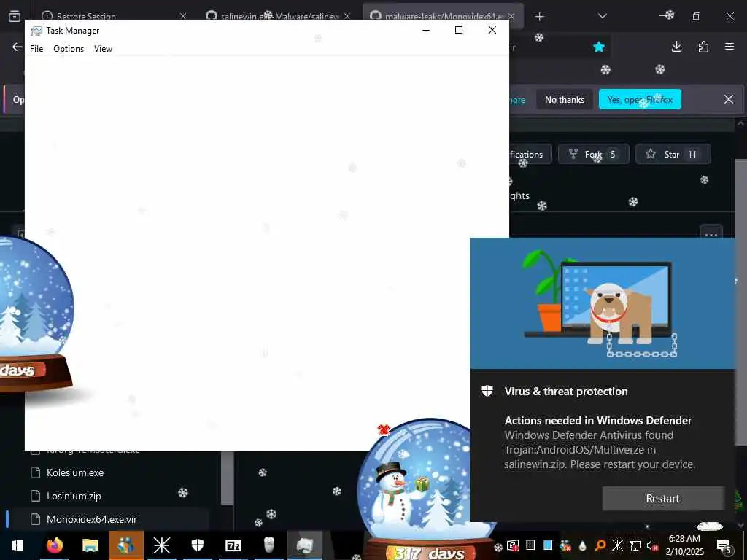Viewport: 747px width, 560px height.
Task: Select Monoxidex64.exe.vir in file list
Action: [x=91, y=519]
